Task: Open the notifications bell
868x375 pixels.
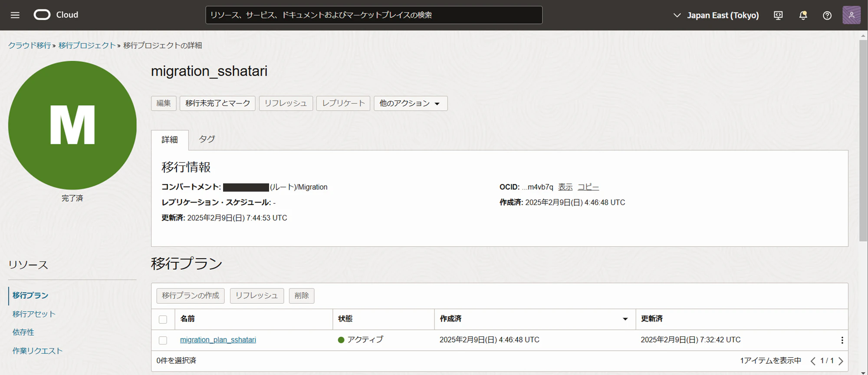Action: (803, 15)
